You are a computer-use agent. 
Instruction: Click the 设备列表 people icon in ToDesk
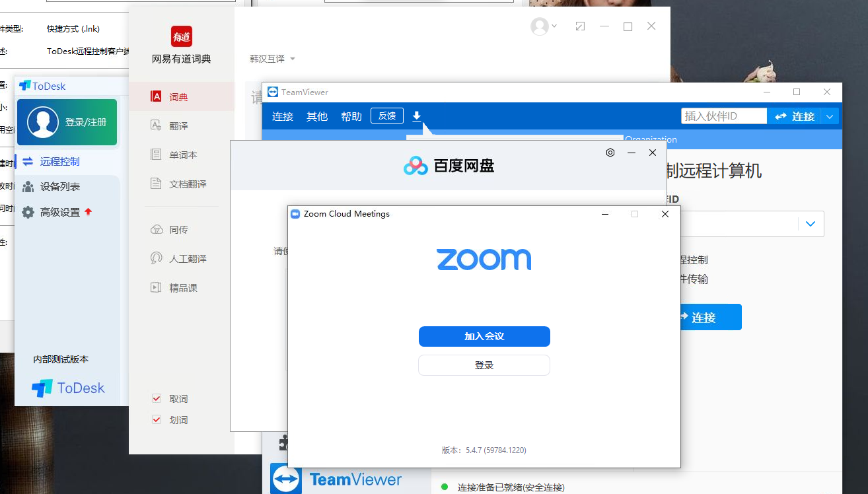[28, 187]
